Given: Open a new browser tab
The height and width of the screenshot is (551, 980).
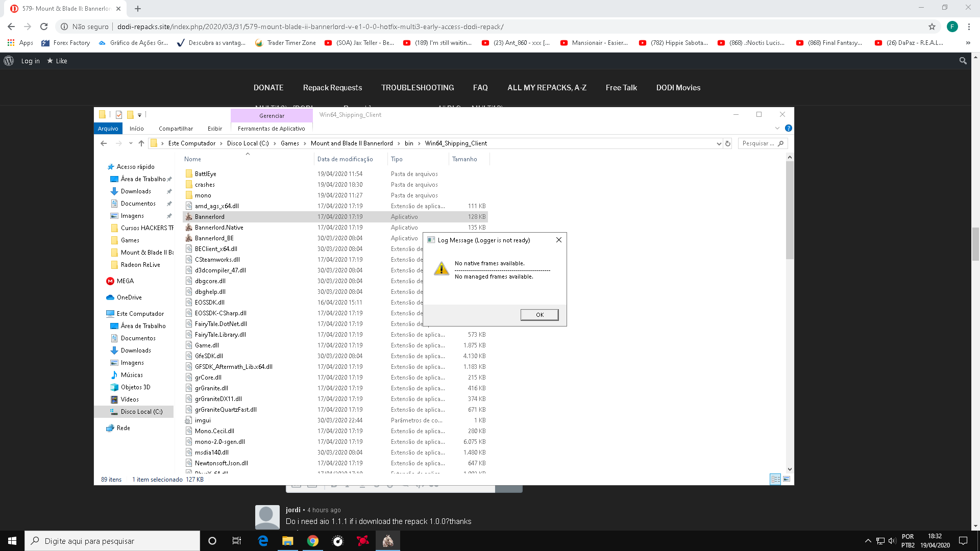Looking at the screenshot, I should (138, 9).
